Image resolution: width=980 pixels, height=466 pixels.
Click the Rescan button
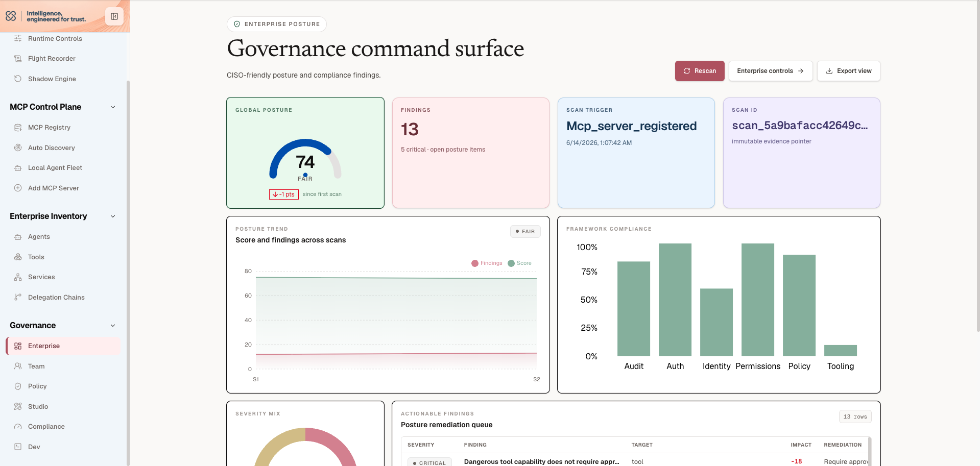tap(700, 71)
